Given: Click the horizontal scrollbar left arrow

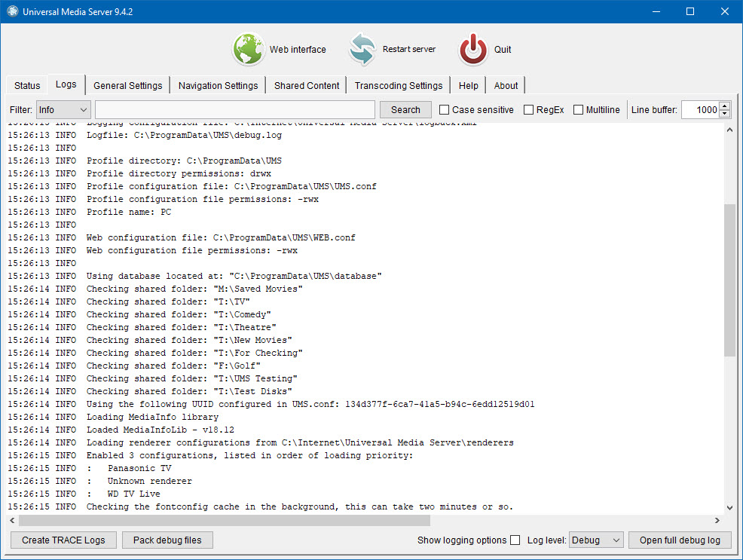Looking at the screenshot, I should 12,520.
